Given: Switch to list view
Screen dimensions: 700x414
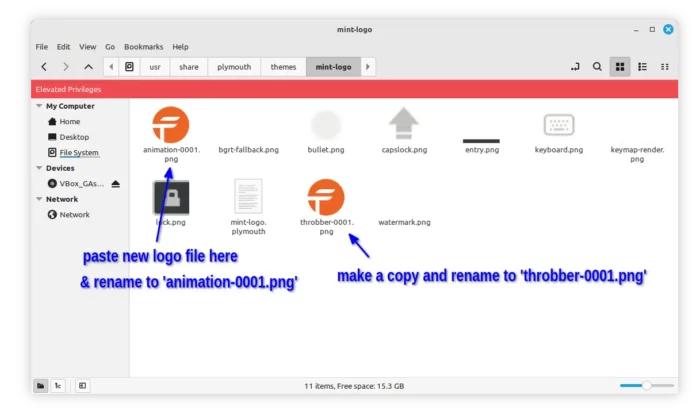Looking at the screenshot, I should [x=642, y=67].
